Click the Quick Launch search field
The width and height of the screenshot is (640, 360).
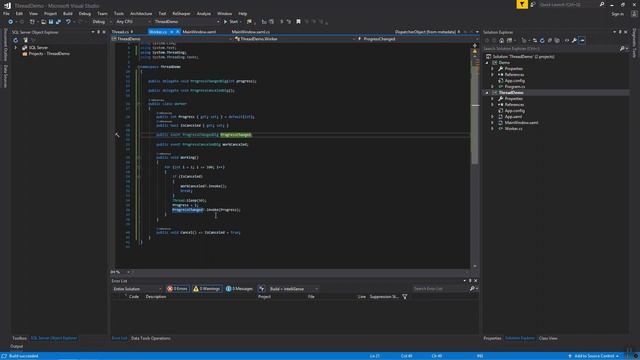point(568,4)
